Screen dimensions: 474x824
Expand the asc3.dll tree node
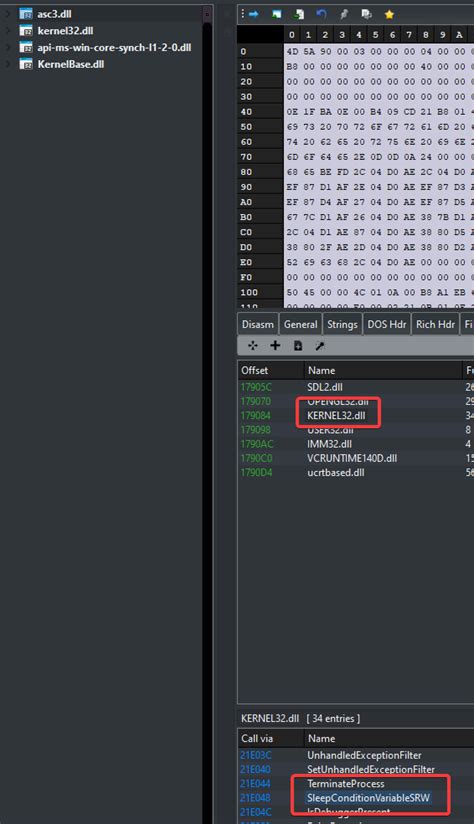coord(8,14)
